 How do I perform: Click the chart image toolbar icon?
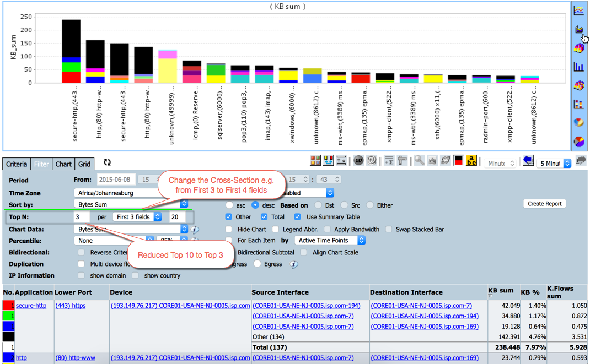(432, 161)
